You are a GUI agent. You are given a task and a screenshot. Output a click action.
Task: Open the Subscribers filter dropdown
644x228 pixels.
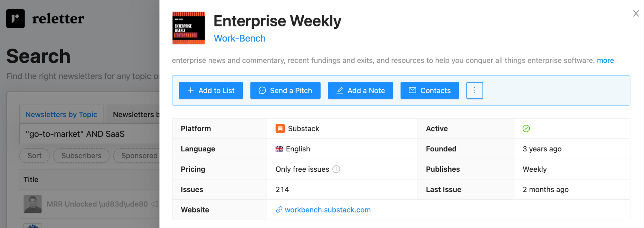[x=81, y=156]
